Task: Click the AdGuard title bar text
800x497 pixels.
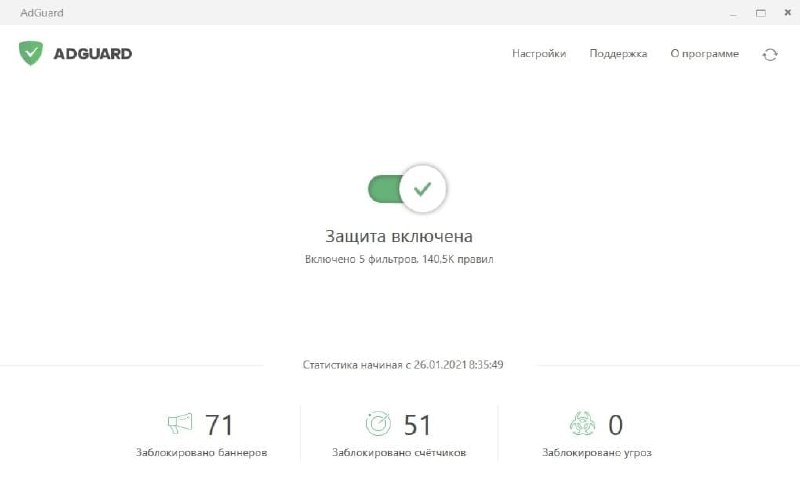Action: pyautogui.click(x=42, y=13)
